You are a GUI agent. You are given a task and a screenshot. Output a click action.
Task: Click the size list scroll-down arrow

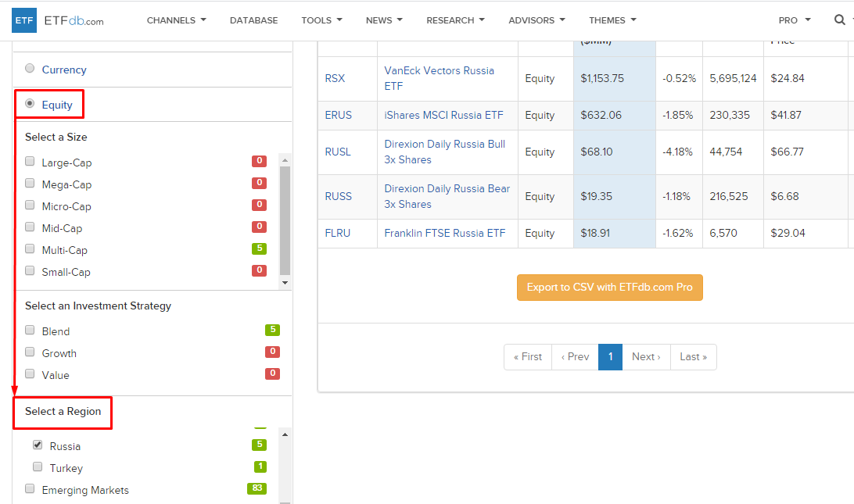pos(285,283)
